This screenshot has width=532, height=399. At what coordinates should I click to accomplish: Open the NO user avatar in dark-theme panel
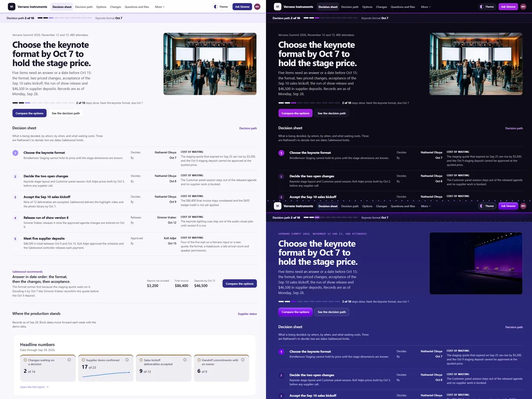[523, 7]
